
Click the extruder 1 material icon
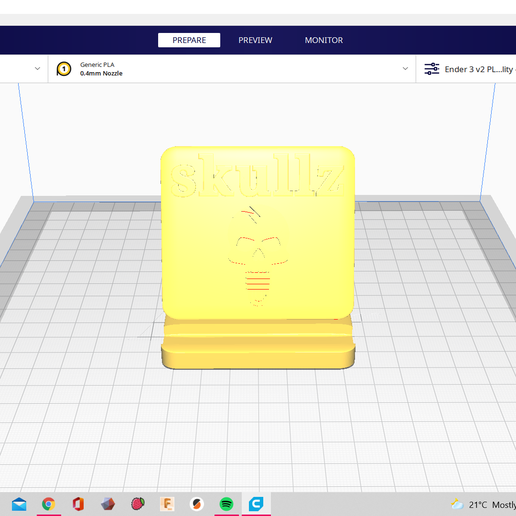[64, 69]
